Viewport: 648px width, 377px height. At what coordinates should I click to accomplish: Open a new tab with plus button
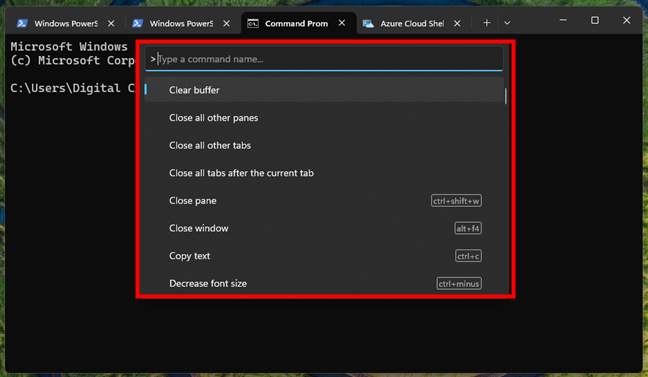click(x=486, y=23)
